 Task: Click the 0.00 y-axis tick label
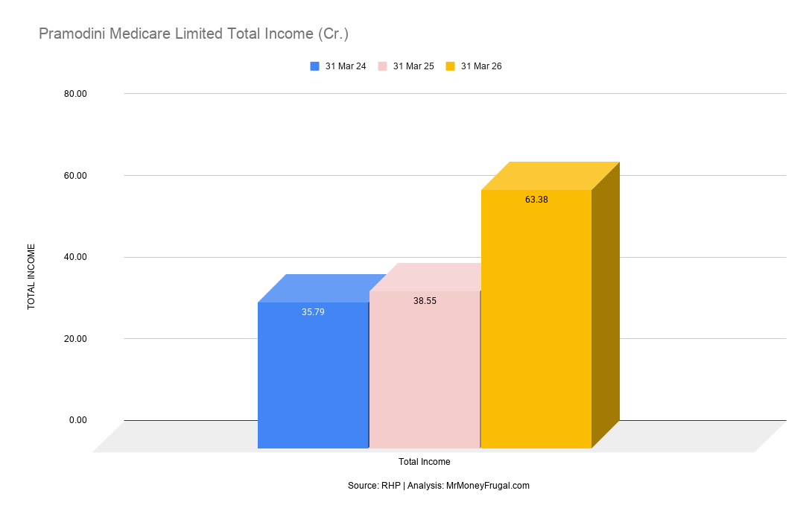77,420
